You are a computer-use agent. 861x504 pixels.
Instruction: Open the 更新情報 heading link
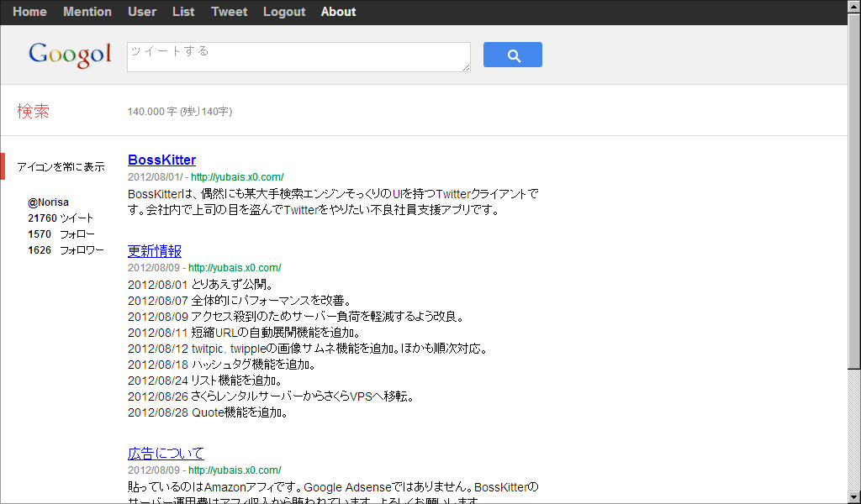tap(155, 251)
